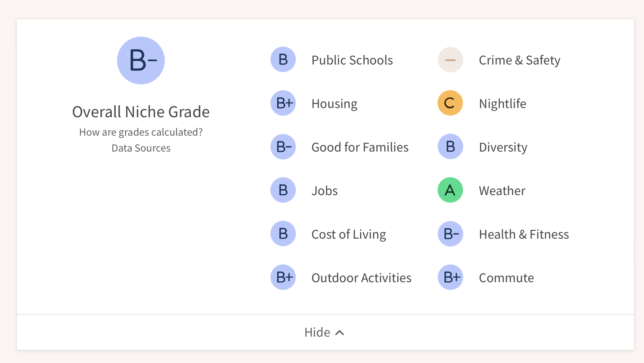Click the B+ badge for Outdoor Activities

[x=283, y=277]
